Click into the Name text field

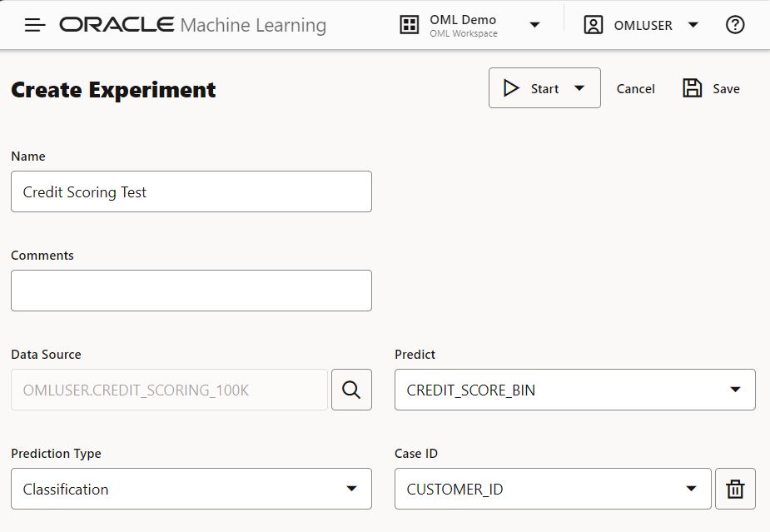tap(191, 191)
